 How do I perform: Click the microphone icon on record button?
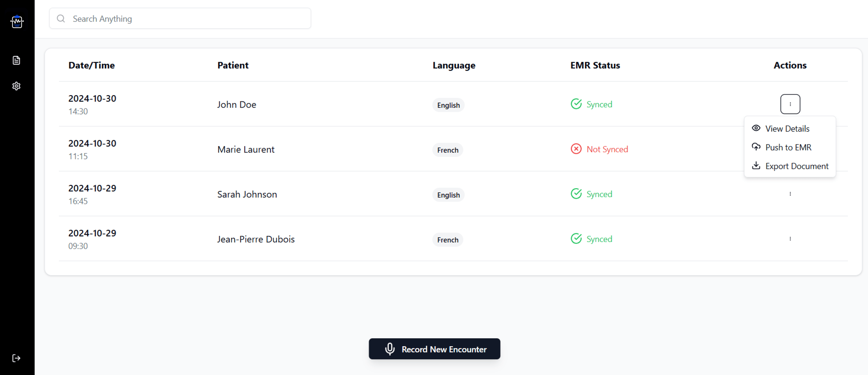pos(390,349)
